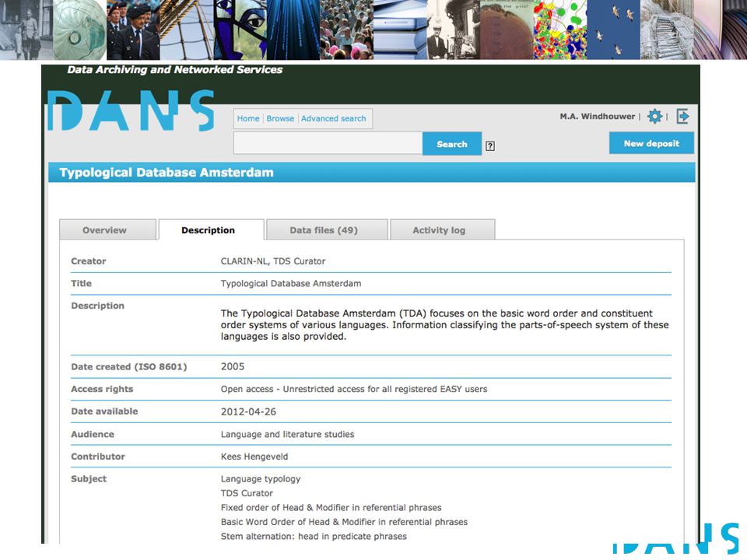Click the colorful map banner image
The width and height of the screenshot is (747, 560).
point(560,30)
